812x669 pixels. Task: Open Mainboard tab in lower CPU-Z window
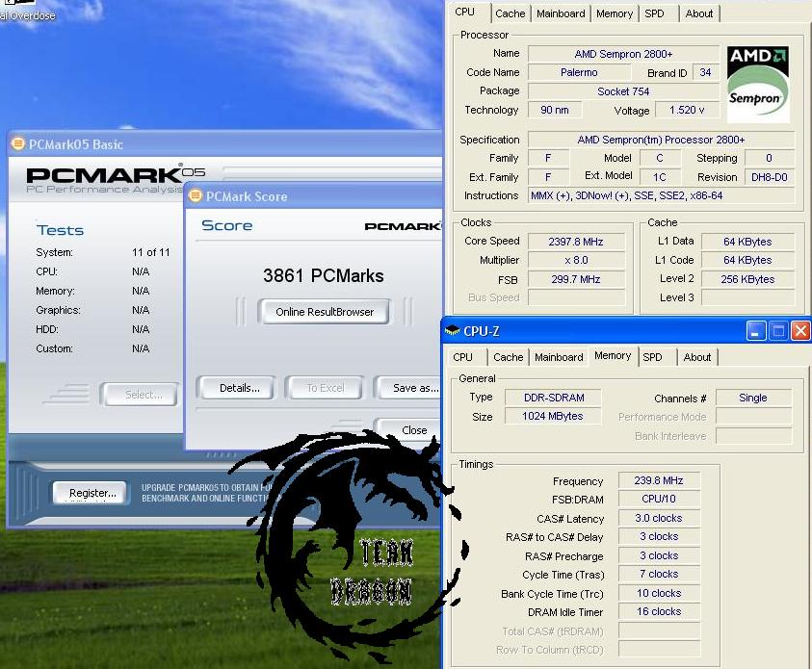pyautogui.click(x=559, y=357)
